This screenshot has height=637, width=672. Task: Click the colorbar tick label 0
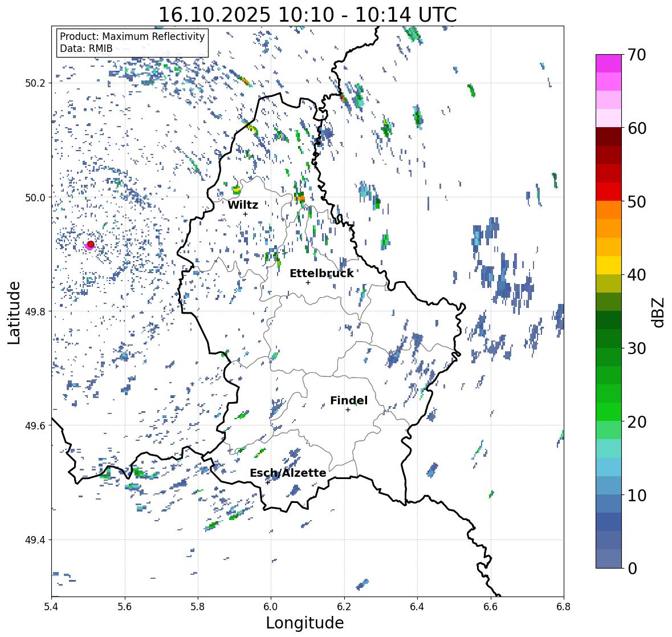[x=632, y=569]
